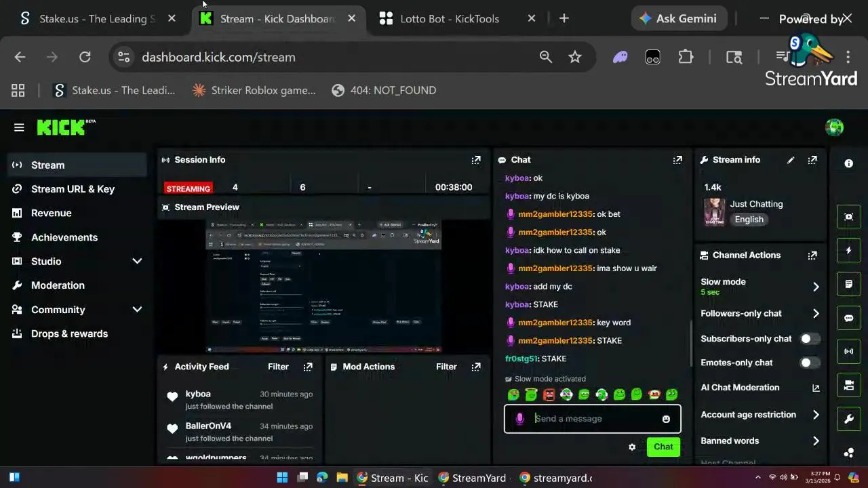The height and width of the screenshot is (488, 868).
Task: Click the video-camera icon in the right rail
Action: coord(848,385)
